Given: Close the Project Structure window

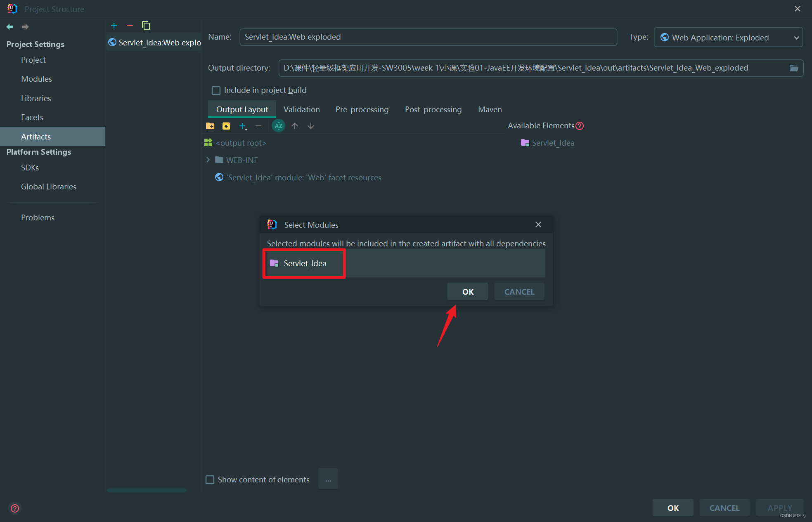Looking at the screenshot, I should (798, 9).
